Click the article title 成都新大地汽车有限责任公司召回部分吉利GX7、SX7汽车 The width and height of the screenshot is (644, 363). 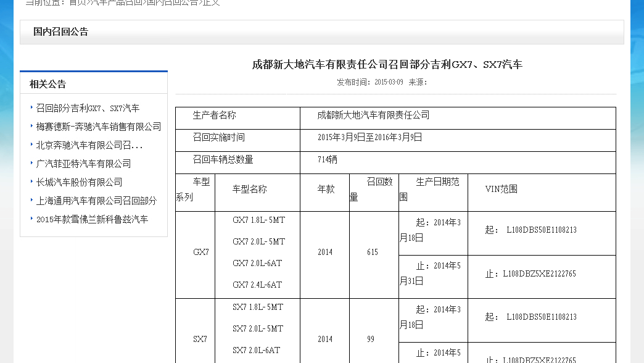tap(387, 65)
